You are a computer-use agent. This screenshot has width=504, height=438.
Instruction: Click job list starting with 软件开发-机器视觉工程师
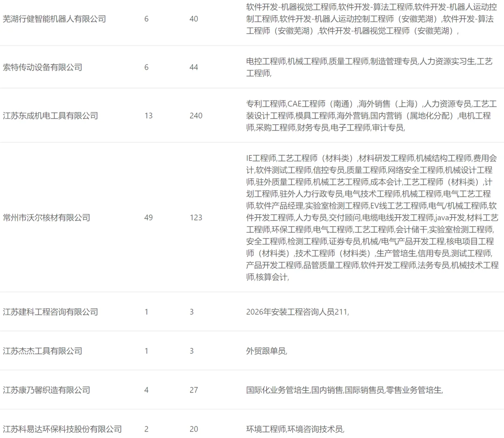[x=371, y=19]
